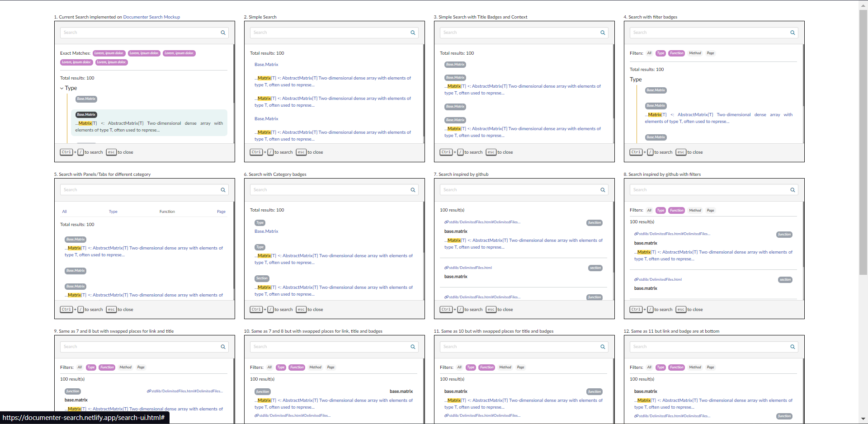
Task: Click magnifier icon in Search inspired by github panel
Action: tap(602, 190)
